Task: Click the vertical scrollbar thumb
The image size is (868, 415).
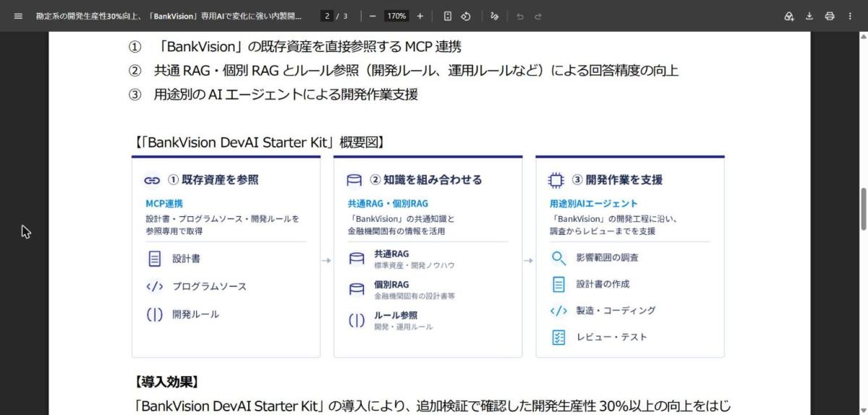Action: pyautogui.click(x=863, y=208)
